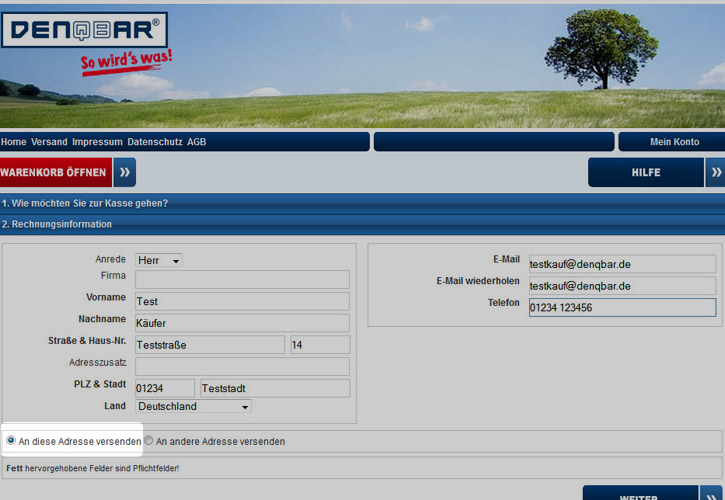725x500 pixels.
Task: Expand '1. Wie möchten Sie zur Kasse gehen?'
Action: coord(85,203)
